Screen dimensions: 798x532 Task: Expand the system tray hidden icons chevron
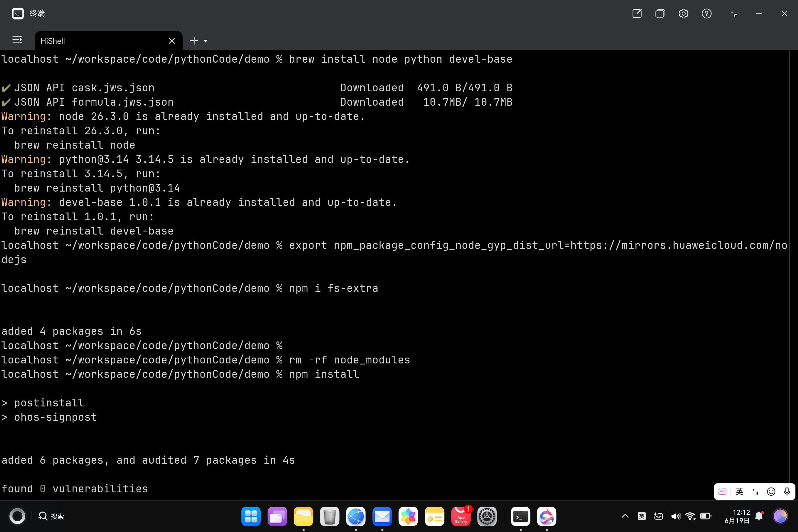pyautogui.click(x=625, y=516)
